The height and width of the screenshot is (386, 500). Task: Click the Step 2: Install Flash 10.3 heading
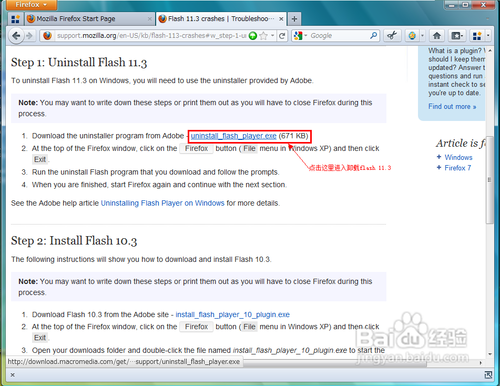click(74, 241)
